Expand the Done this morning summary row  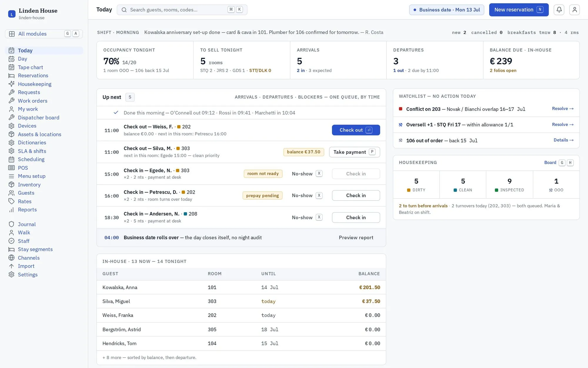[241, 113]
